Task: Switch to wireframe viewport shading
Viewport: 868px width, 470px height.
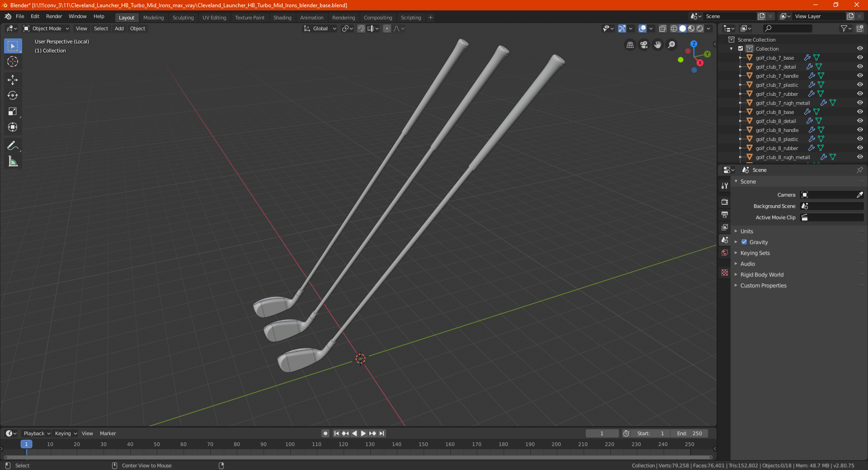Action: tap(674, 28)
